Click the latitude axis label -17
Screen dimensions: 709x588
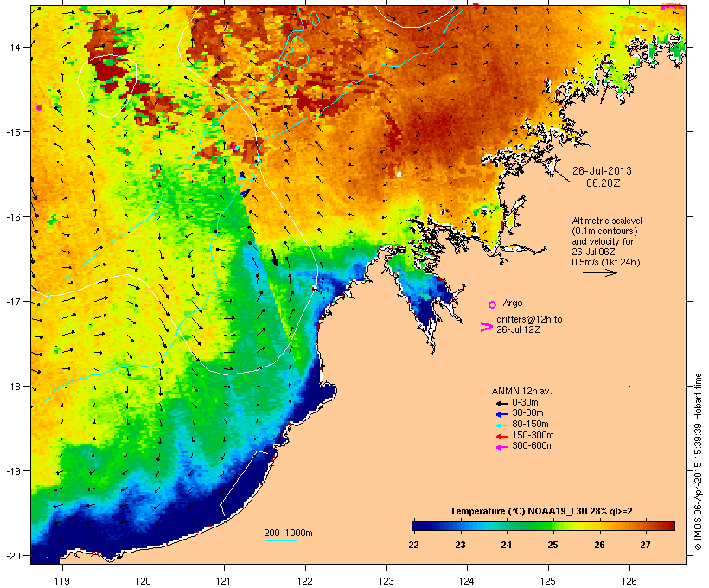coord(12,301)
